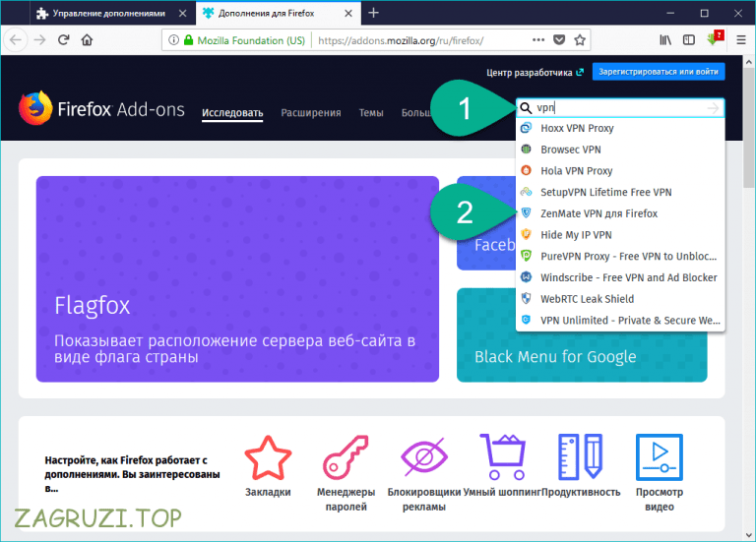Select Hola VPN Proxy suggestion

(620, 171)
